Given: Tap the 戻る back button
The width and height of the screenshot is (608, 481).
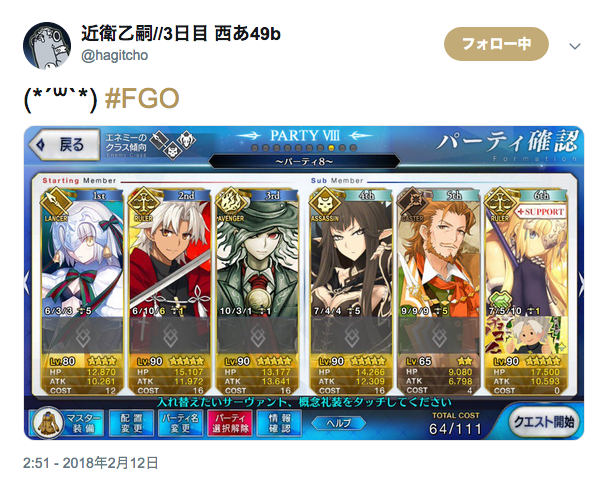Looking at the screenshot, I should click(x=64, y=145).
